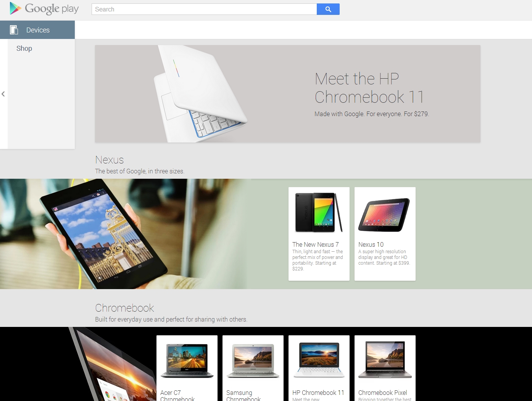
Task: Click the Google Play logo
Action: point(44,9)
